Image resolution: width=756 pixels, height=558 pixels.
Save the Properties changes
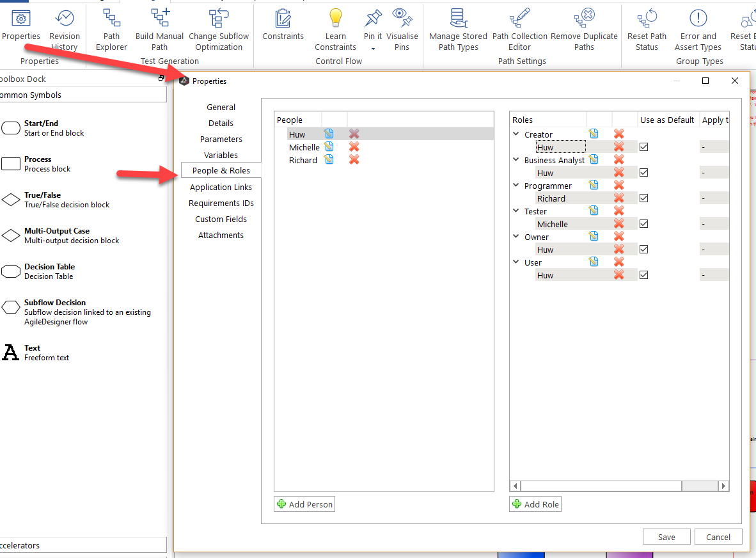(x=666, y=536)
